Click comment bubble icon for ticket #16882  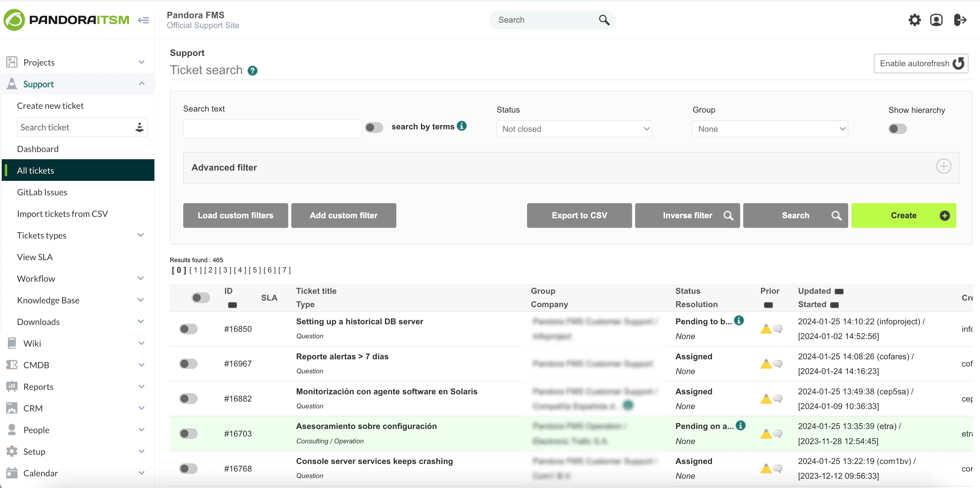pyautogui.click(x=778, y=399)
